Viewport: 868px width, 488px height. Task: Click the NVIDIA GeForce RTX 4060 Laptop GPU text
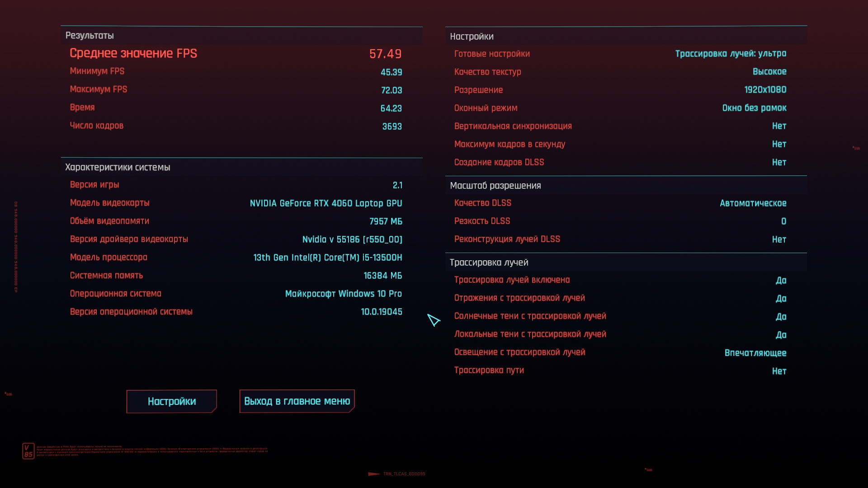(x=326, y=203)
